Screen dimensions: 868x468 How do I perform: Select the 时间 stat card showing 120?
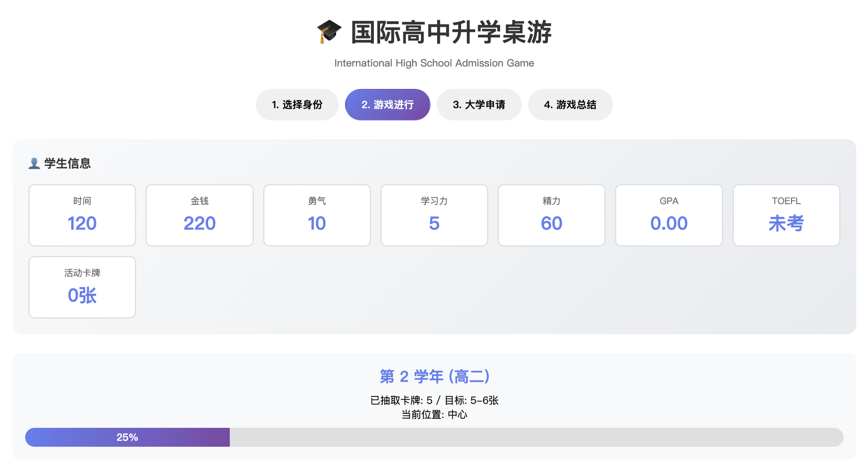(x=82, y=215)
